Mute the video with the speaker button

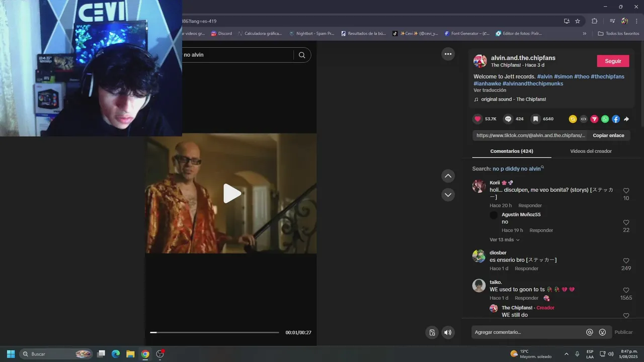pyautogui.click(x=447, y=332)
